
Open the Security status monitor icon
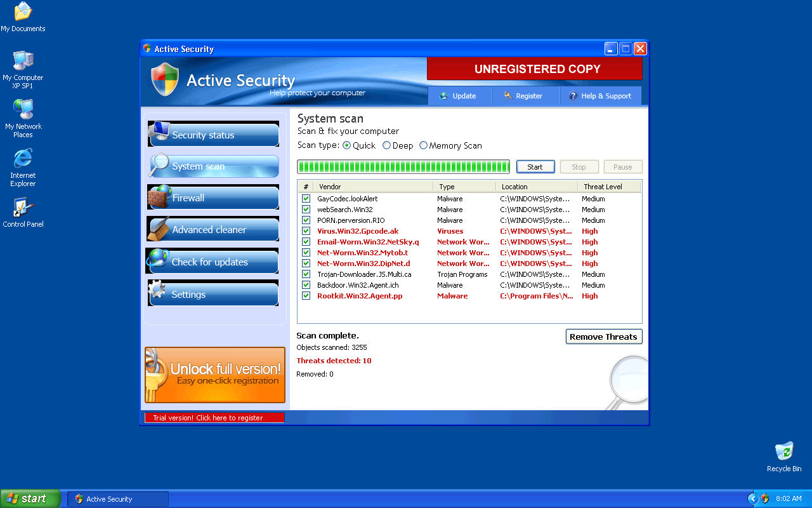(x=159, y=132)
